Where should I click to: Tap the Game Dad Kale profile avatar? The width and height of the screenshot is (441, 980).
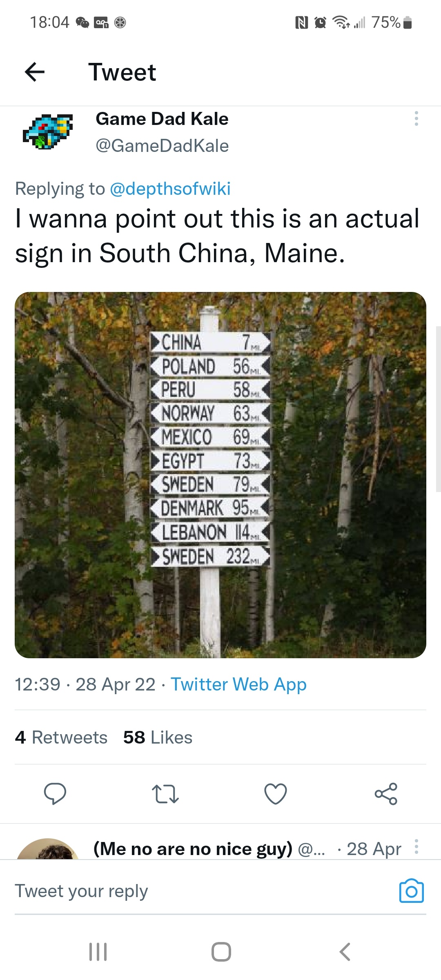coord(48,131)
